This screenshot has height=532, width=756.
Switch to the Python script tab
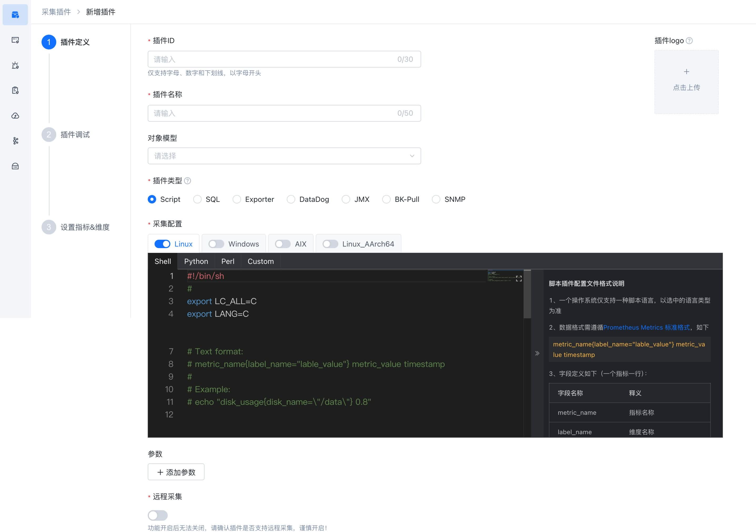click(196, 261)
